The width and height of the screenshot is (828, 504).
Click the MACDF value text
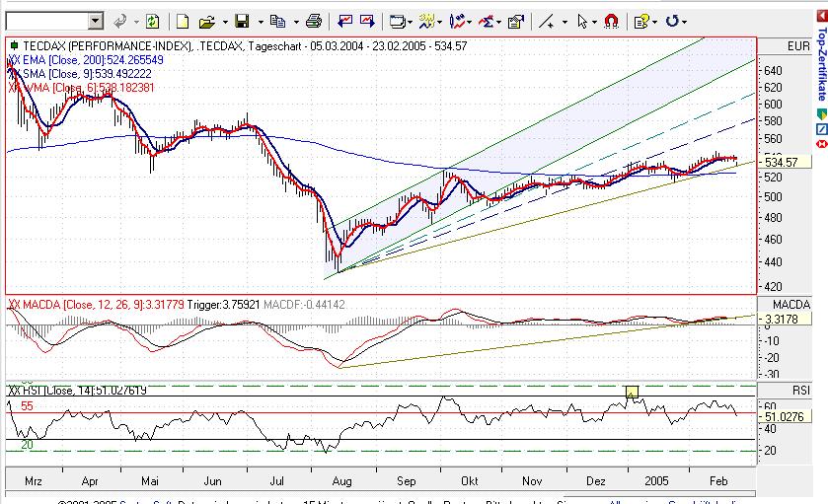304,305
